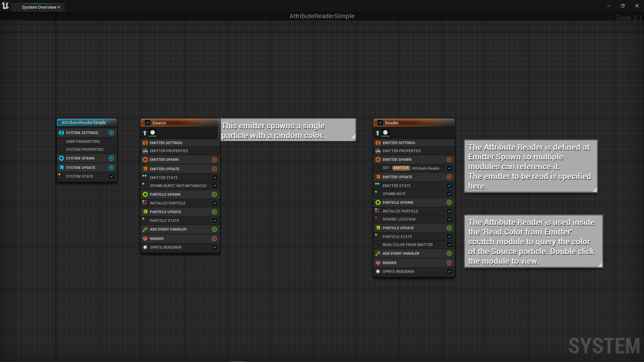Click the Particle Update icon on the Reader emitter
This screenshot has width=644, height=362.
(x=378, y=228)
